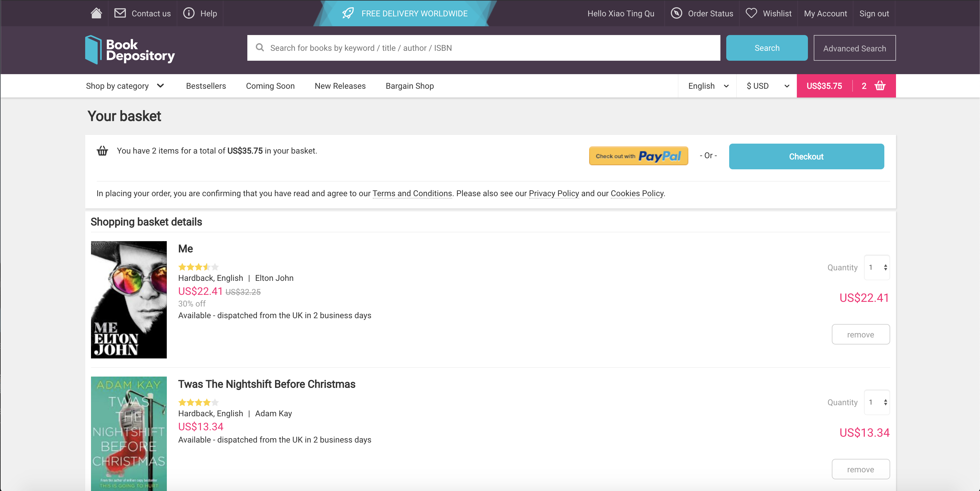Click the basket icon beside items summary
This screenshot has width=980, height=491.
pos(102,151)
